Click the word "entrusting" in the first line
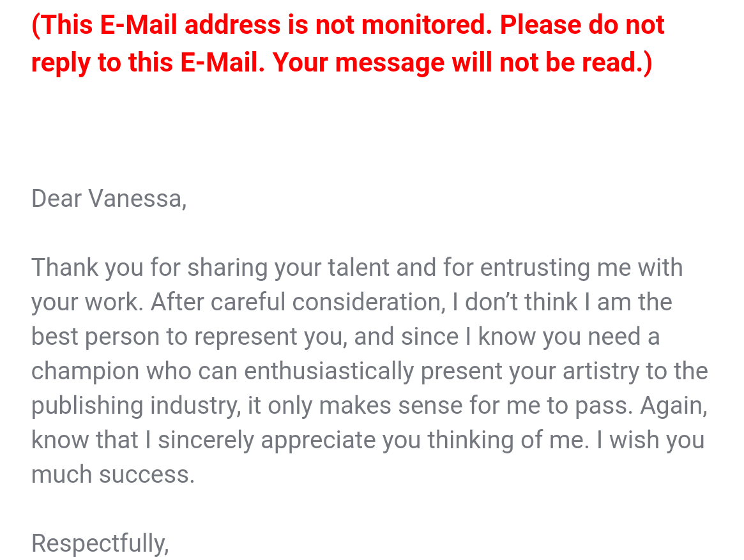Image resolution: width=744 pixels, height=560 pixels. (535, 268)
